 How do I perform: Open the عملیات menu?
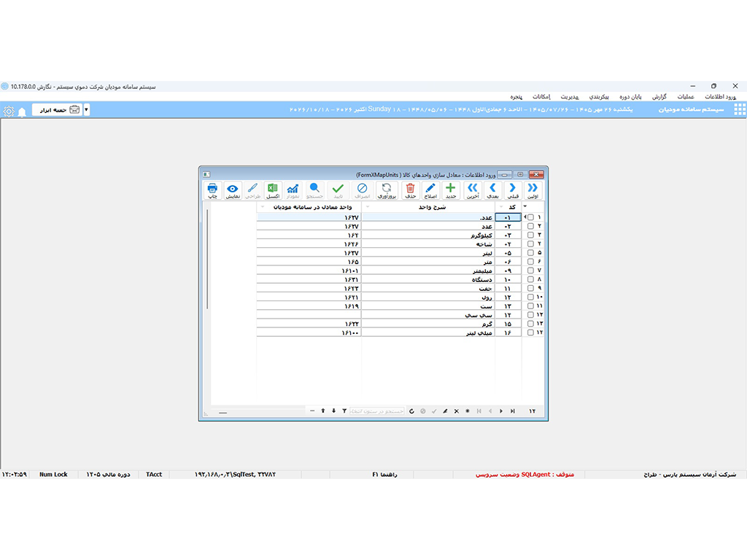pyautogui.click(x=686, y=97)
